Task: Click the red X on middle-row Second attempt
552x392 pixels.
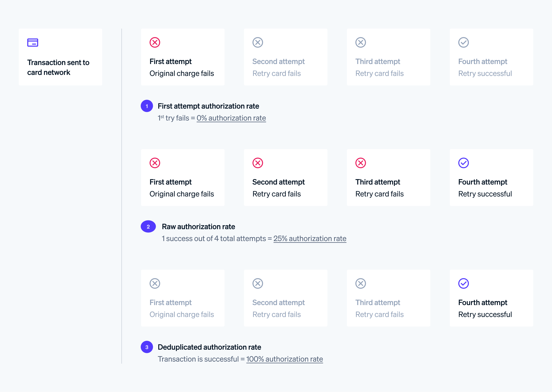Action: pos(258,163)
